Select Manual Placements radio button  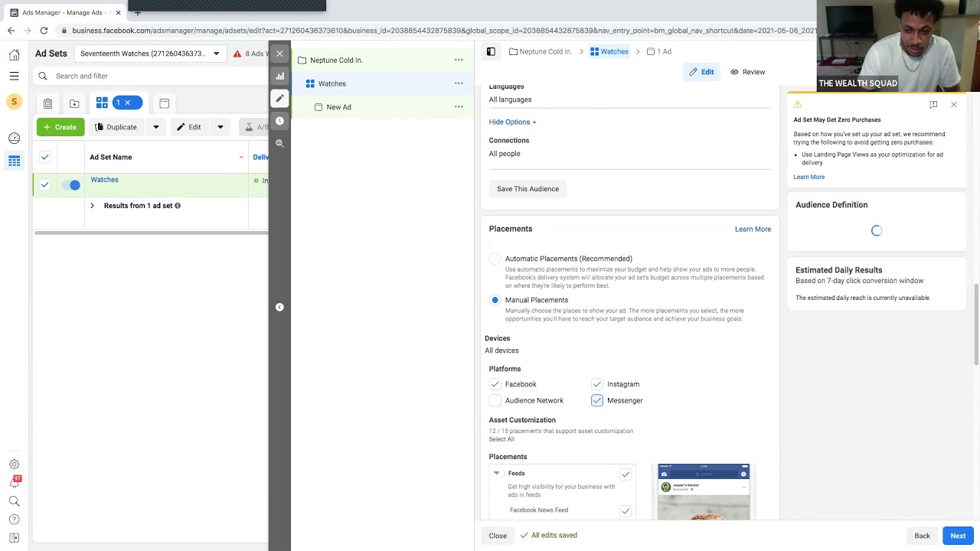click(495, 300)
